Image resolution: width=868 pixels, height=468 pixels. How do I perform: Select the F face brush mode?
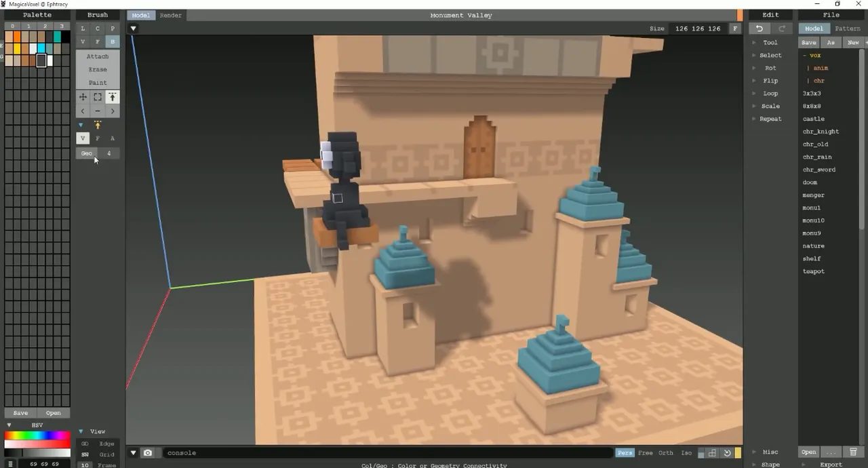98,42
